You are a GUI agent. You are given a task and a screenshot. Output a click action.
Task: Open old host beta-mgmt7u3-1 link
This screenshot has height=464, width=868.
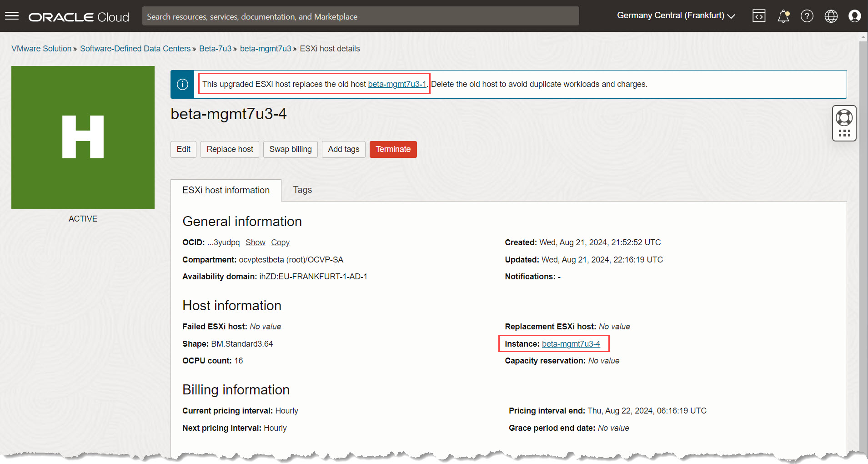coord(397,84)
